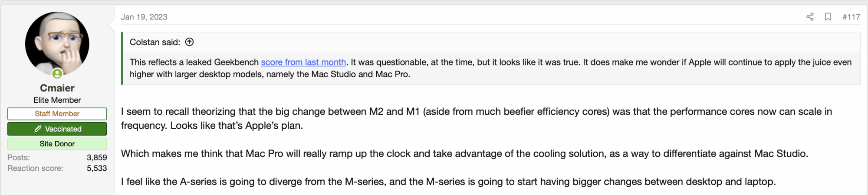Open the Cmaier username profile link
The image size is (868, 195).
click(57, 88)
